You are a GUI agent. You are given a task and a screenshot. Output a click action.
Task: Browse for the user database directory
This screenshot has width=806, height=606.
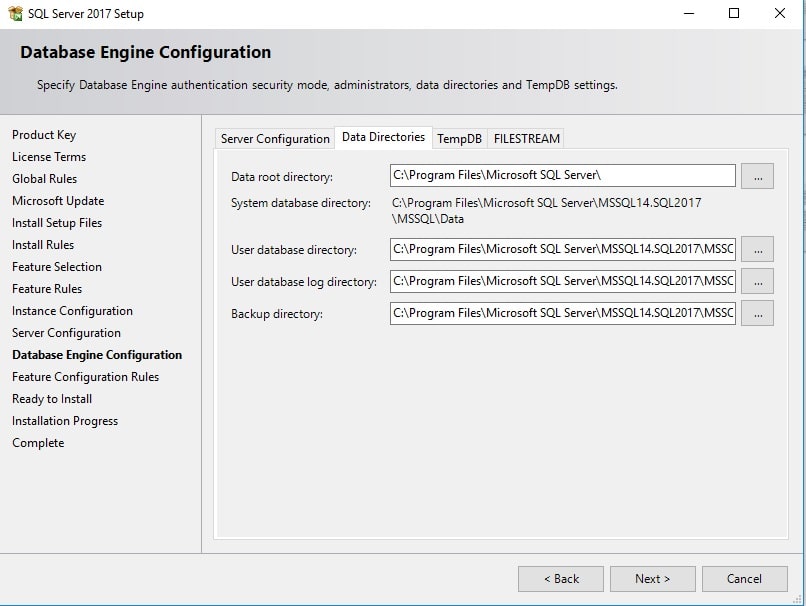click(x=757, y=250)
